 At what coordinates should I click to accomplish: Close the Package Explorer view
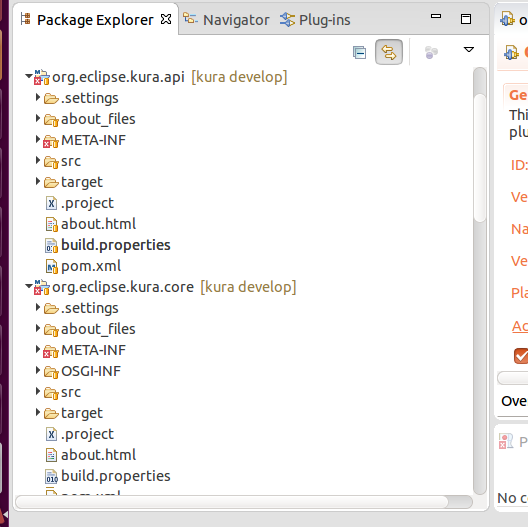coord(166,19)
